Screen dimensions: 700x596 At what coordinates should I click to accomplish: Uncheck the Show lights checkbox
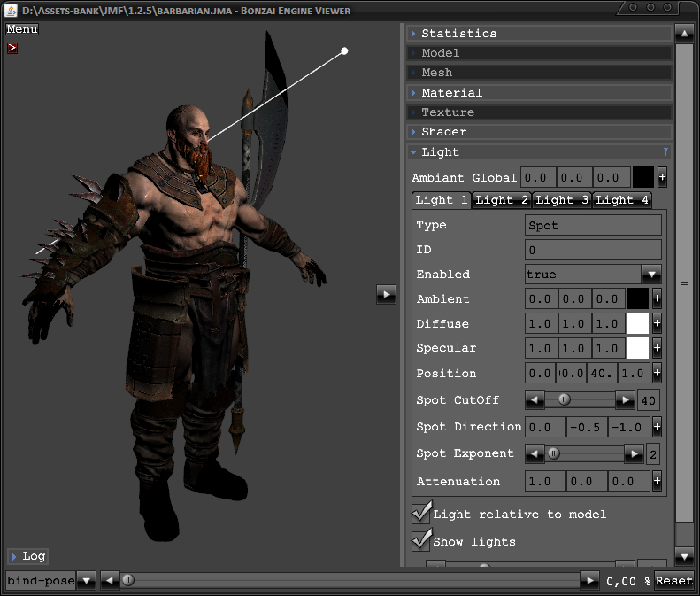tap(422, 539)
